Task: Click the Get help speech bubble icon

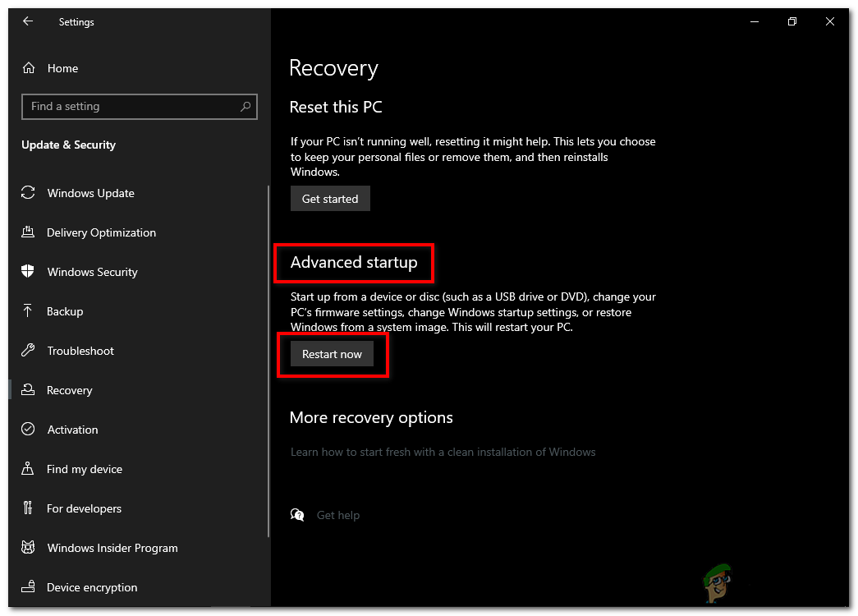Action: (297, 514)
